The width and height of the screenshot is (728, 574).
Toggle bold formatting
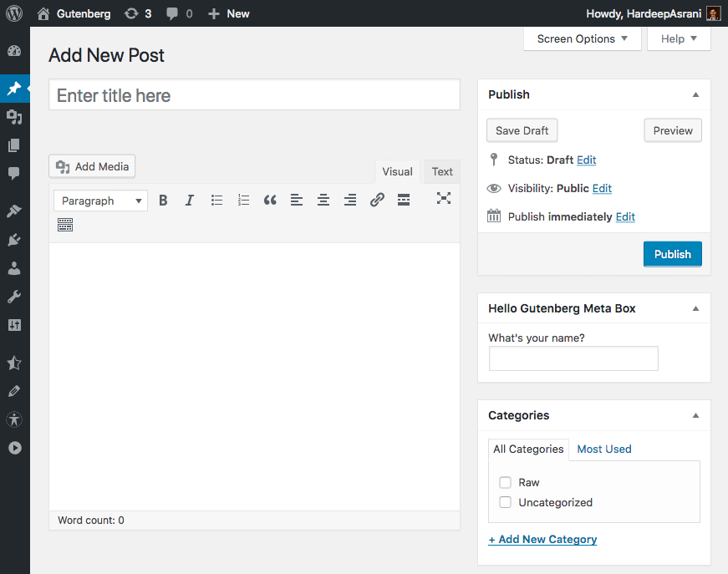point(163,200)
